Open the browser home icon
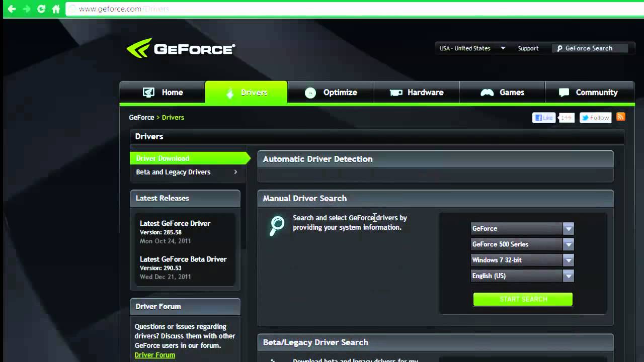644x362 pixels. (56, 9)
